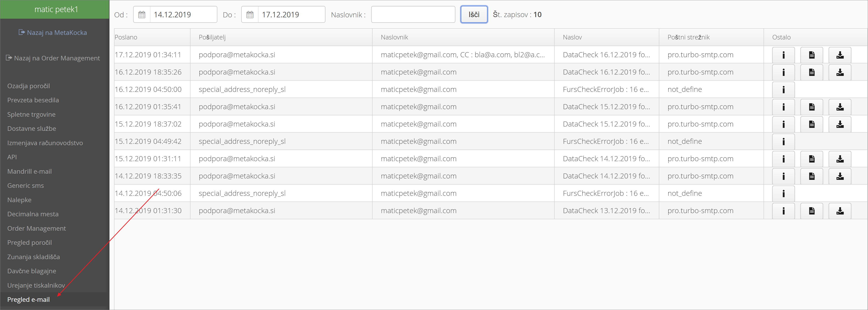Open Spletne trgovine menu item
Screen dimensions: 868x310
(31, 114)
